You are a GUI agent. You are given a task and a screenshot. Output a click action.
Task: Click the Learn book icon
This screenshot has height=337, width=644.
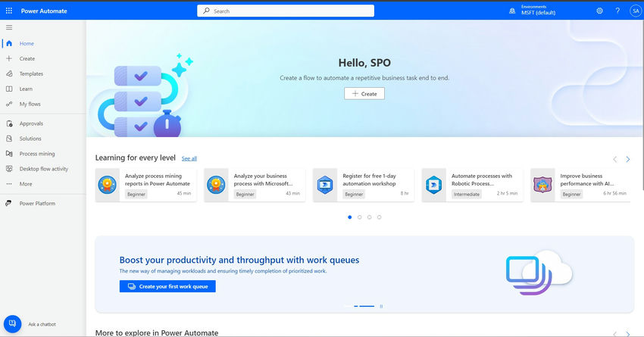(9, 89)
